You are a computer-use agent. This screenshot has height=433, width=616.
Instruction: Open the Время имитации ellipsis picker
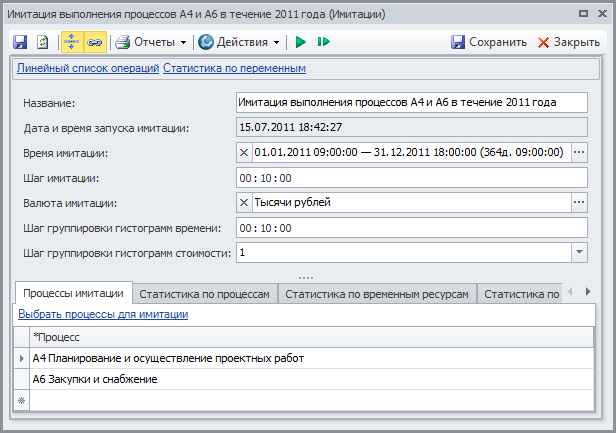pos(578,152)
